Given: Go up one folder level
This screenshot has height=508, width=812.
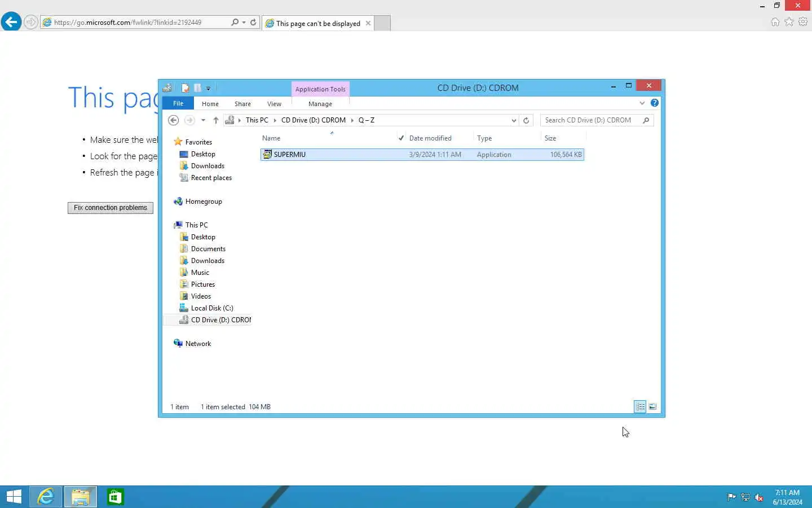Looking at the screenshot, I should pyautogui.click(x=216, y=120).
